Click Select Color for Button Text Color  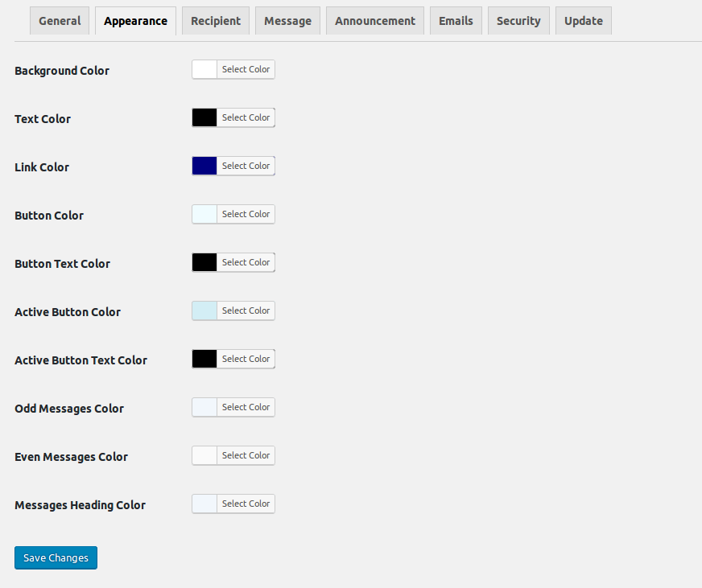[246, 263]
